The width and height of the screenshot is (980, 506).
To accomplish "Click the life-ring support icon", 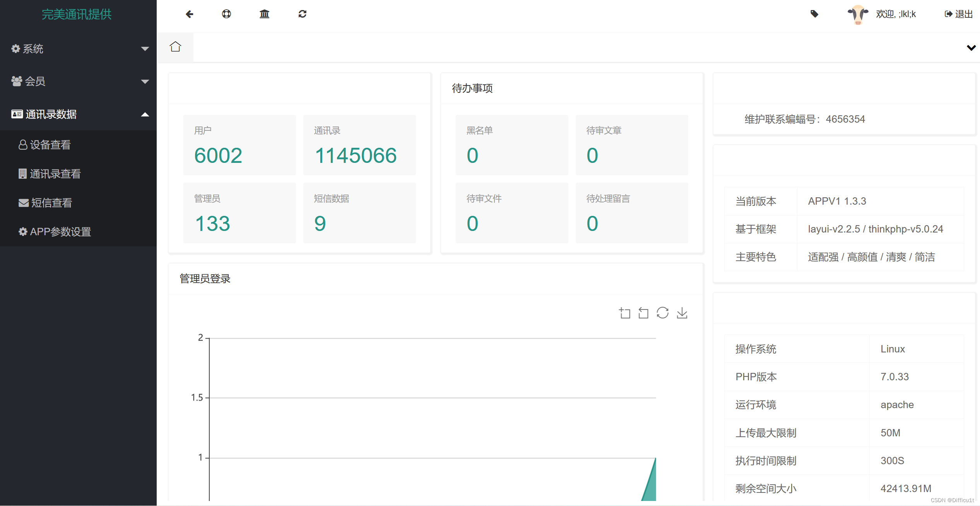I will pyautogui.click(x=226, y=14).
